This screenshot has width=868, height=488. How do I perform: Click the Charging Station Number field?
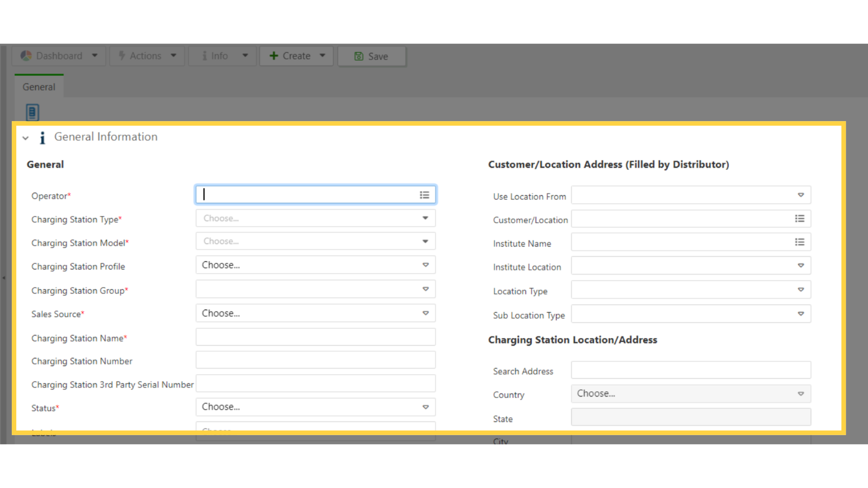(x=316, y=360)
